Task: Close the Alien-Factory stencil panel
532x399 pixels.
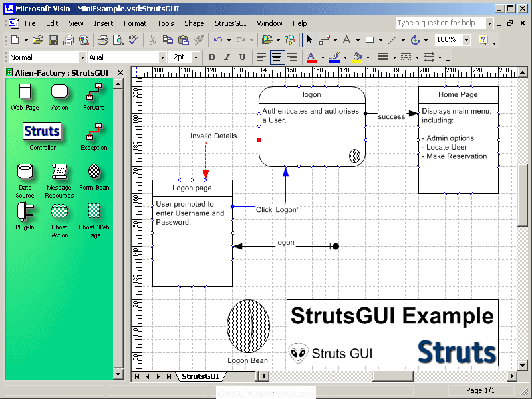Action: 120,72
